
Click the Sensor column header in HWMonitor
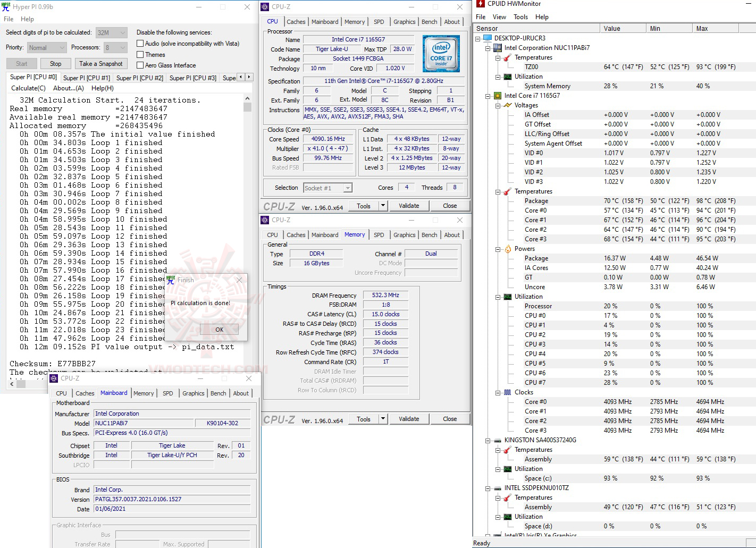click(536, 28)
